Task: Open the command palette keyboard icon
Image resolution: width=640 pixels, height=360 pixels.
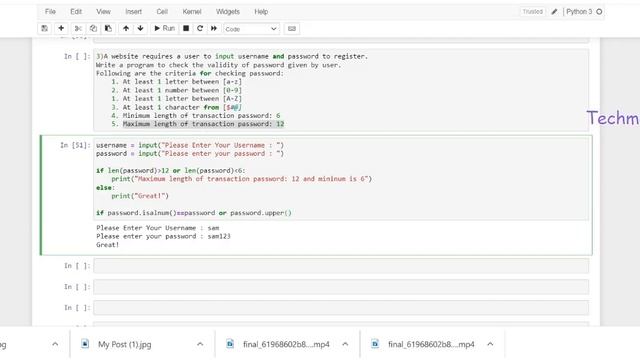Action: coord(292,29)
